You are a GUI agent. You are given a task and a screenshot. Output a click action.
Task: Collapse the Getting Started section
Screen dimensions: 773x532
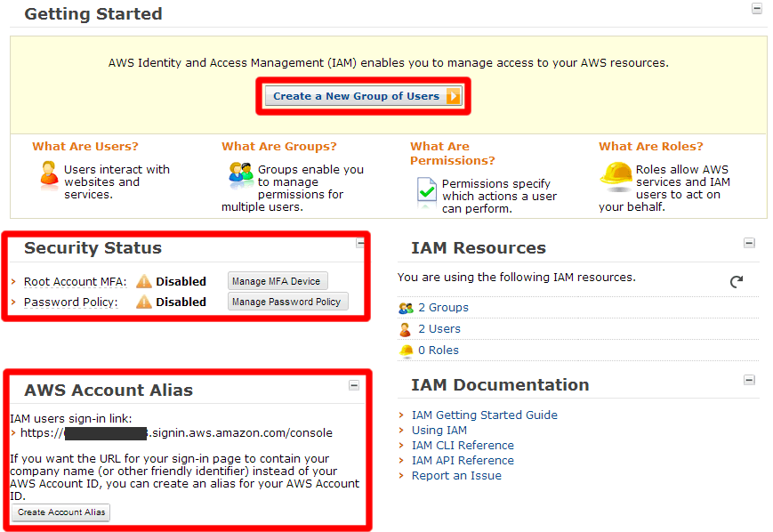click(757, 8)
